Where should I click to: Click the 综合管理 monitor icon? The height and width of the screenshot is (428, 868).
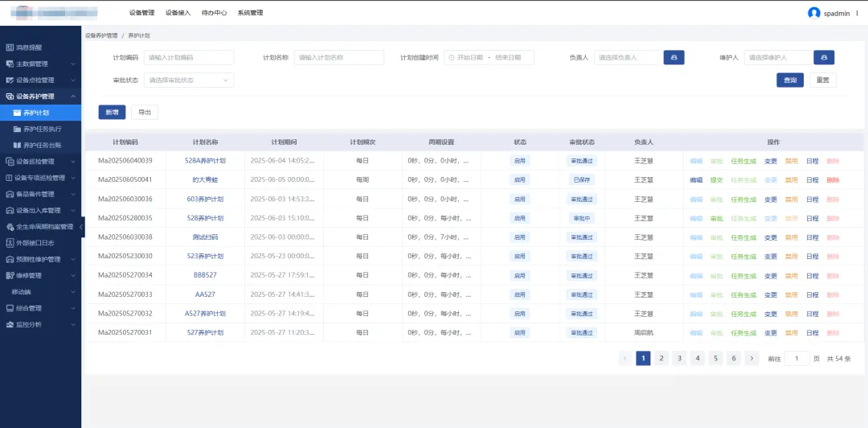coord(10,307)
